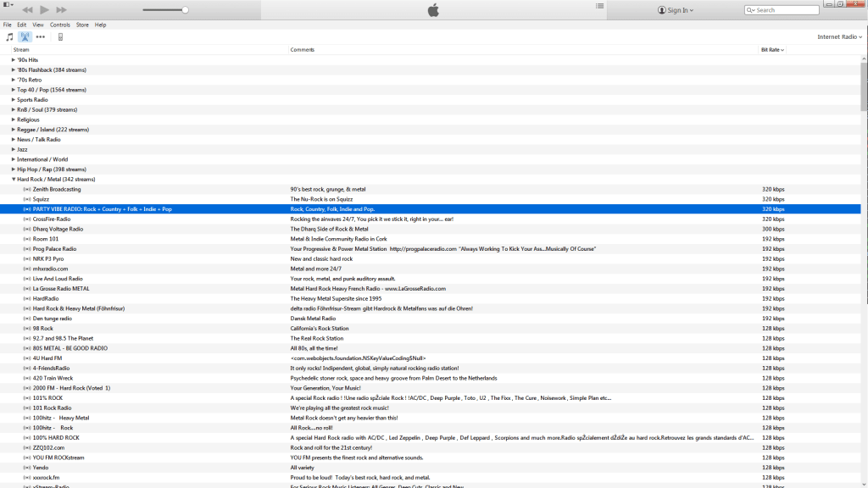Click stream icon beside Room 101
The width and height of the screenshot is (868, 488).
pyautogui.click(x=26, y=239)
